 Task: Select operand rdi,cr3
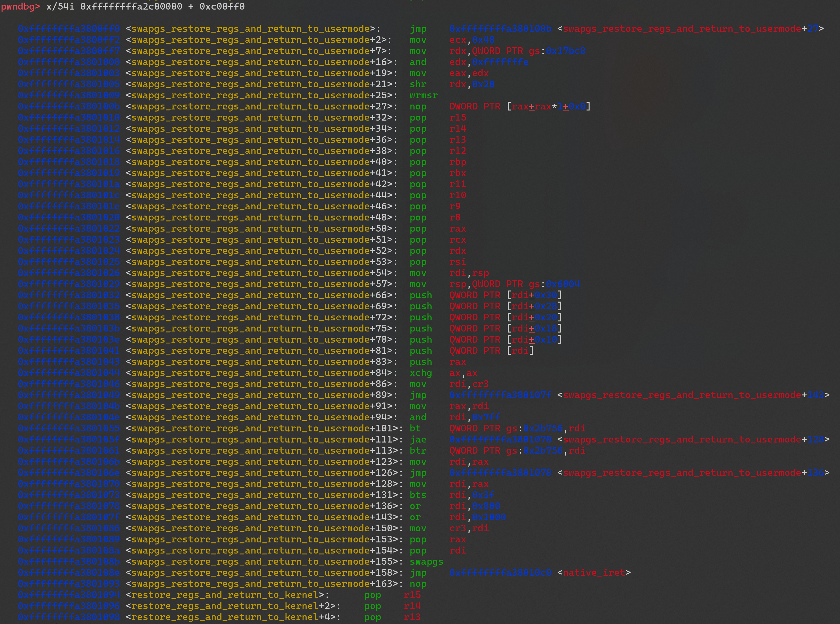pyautogui.click(x=469, y=384)
